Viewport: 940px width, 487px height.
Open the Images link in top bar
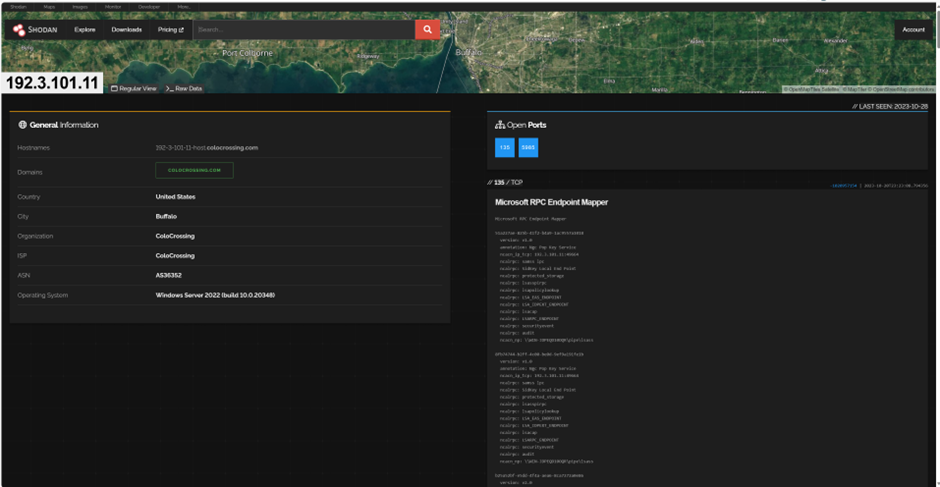click(80, 7)
